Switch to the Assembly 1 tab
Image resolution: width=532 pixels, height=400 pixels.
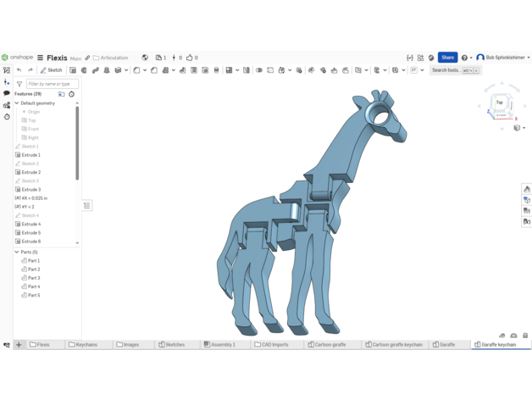(220, 345)
